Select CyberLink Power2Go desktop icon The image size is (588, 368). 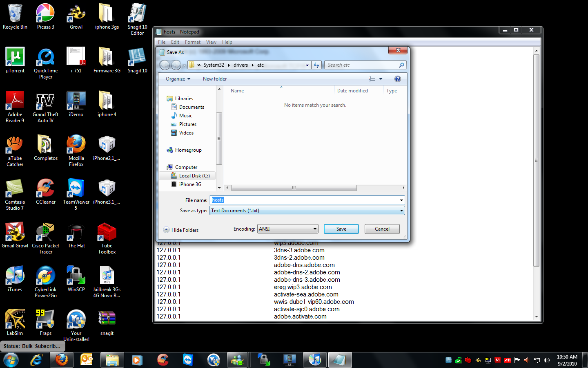45,282
